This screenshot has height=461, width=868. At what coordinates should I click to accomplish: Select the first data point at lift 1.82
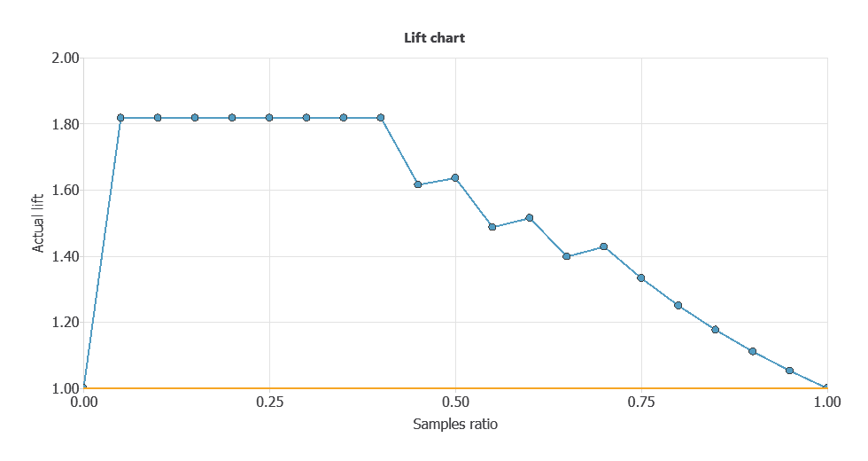[x=120, y=118]
